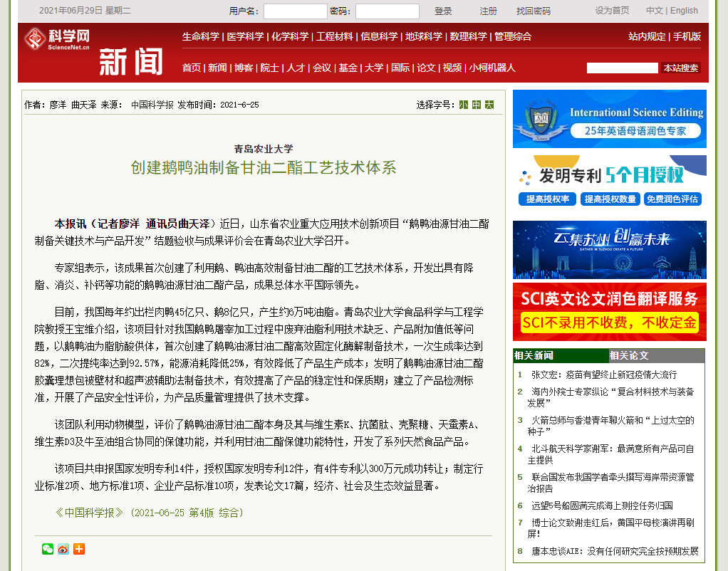Image resolution: width=728 pixels, height=571 pixels.
Task: Click the date text 2021年06月29日 星期二
Action: tap(85, 11)
